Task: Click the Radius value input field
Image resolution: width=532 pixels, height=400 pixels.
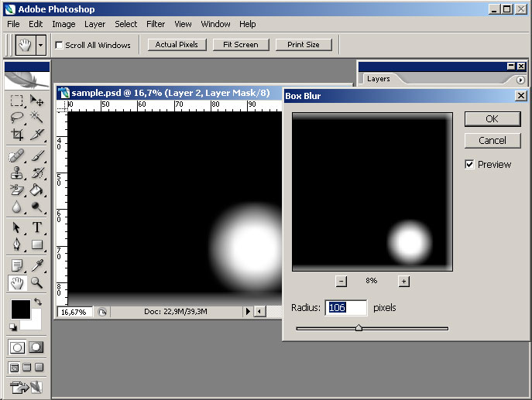Action: tap(346, 307)
